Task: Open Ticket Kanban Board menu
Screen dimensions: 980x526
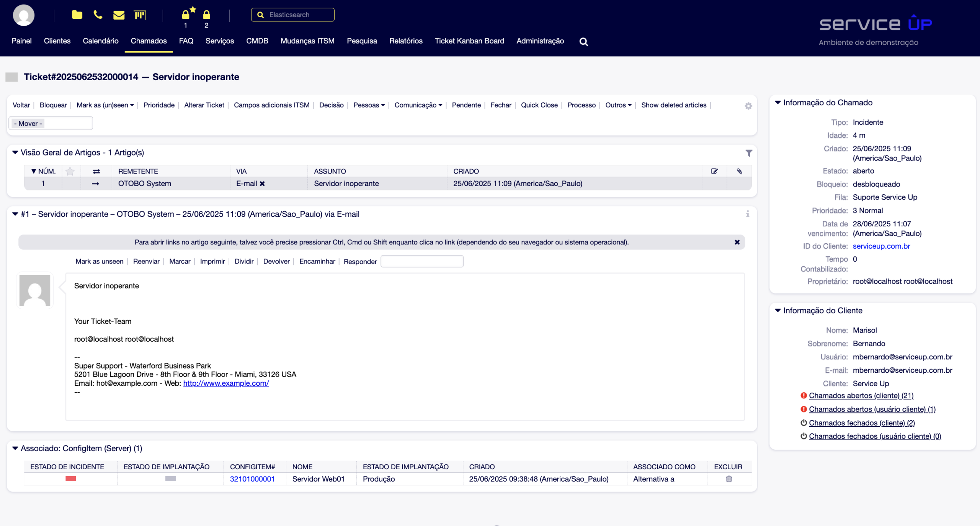Action: tap(469, 41)
